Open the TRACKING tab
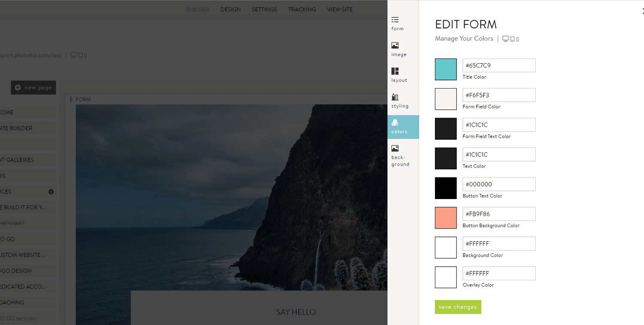Viewport: 644px width, 325px height. [302, 9]
